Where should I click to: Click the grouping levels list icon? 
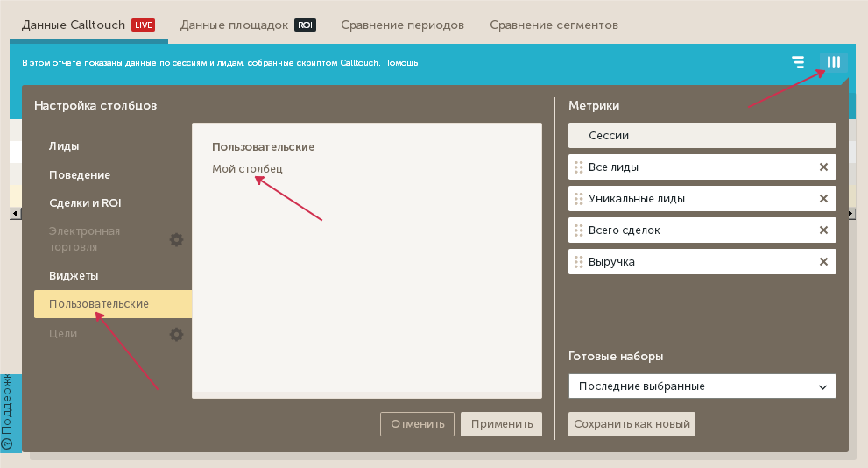click(798, 62)
